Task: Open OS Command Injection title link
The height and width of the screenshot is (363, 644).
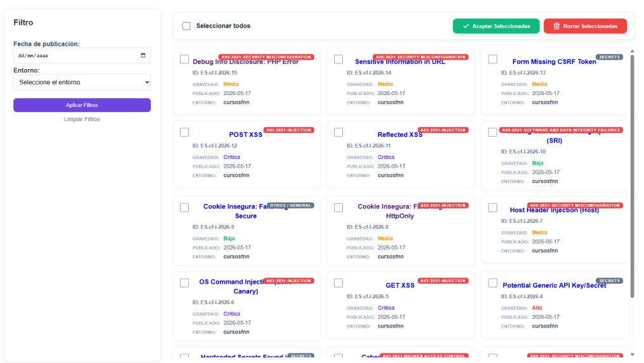Action: 245,286
